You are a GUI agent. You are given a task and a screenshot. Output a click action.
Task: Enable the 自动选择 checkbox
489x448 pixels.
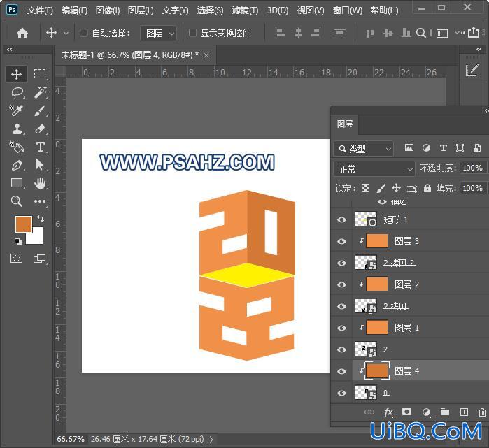tap(83, 33)
